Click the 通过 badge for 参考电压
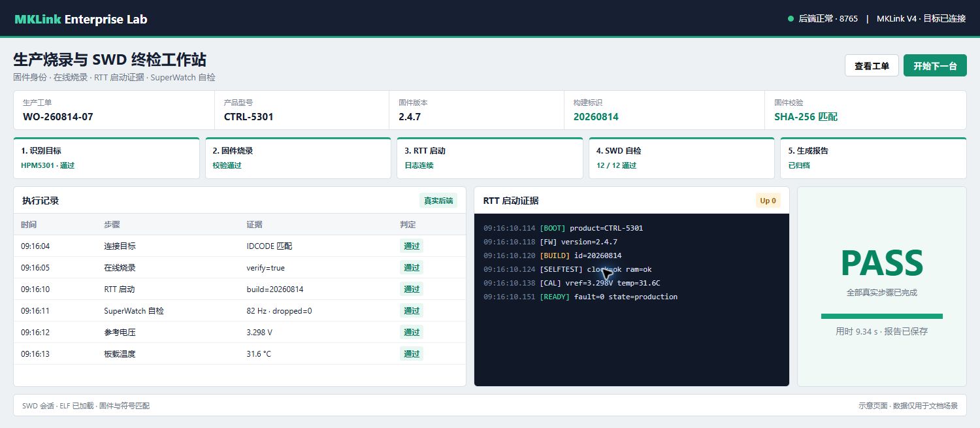The image size is (980, 428). click(412, 332)
